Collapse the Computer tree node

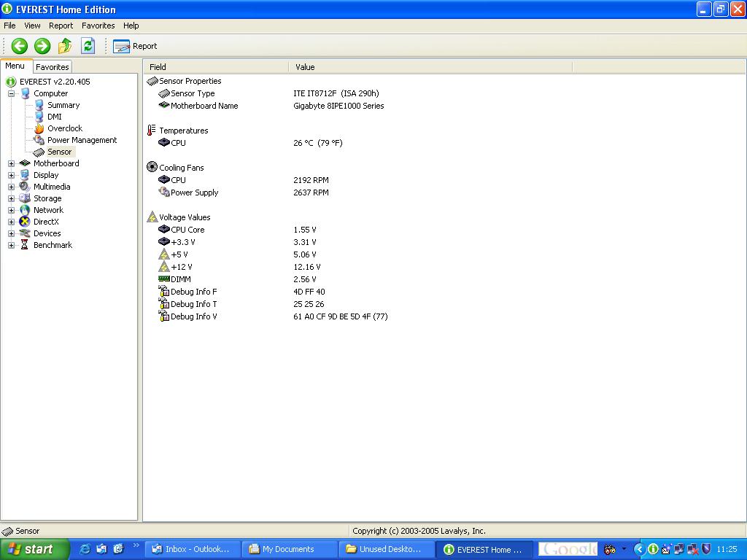pyautogui.click(x=12, y=94)
